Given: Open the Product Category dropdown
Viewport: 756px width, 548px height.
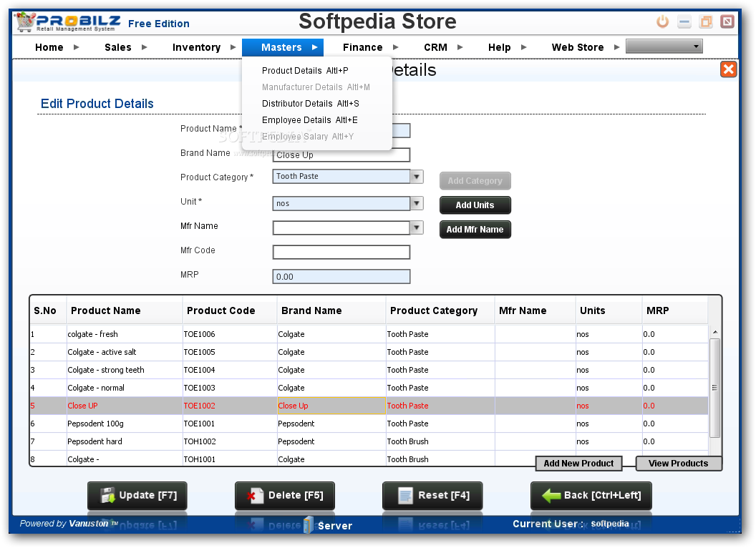Looking at the screenshot, I should (x=417, y=177).
